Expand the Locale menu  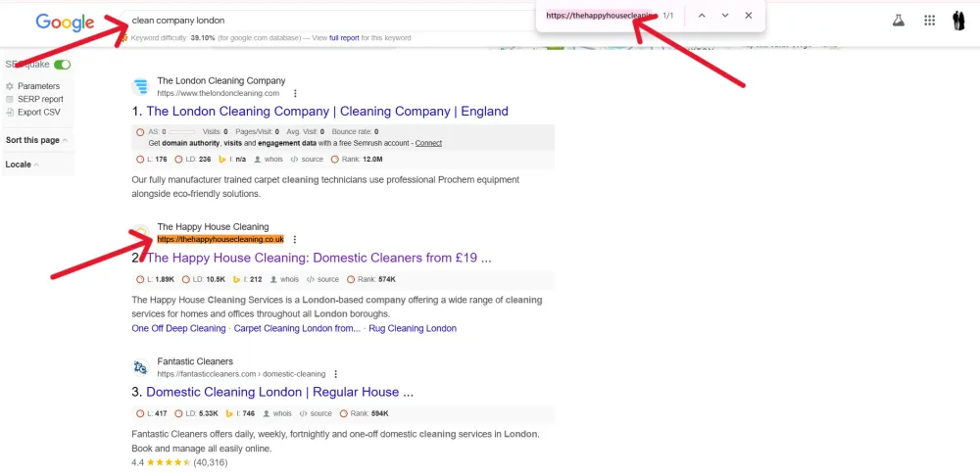point(22,165)
